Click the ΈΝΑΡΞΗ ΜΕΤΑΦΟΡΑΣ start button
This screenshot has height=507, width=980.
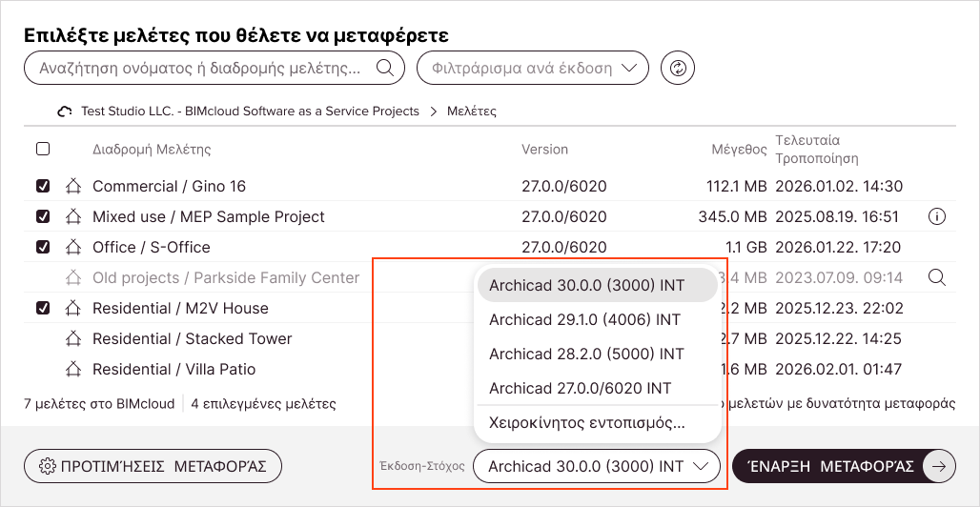844,466
